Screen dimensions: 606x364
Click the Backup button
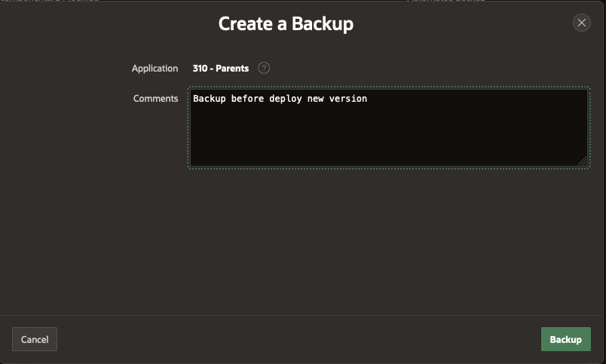[x=565, y=339]
